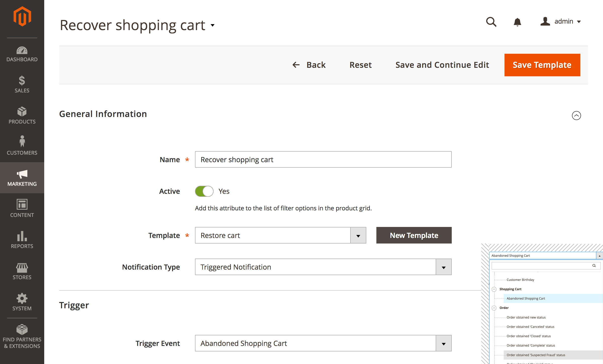The image size is (603, 364).
Task: Select Order obtained 'Closed' status
Action: click(x=529, y=336)
